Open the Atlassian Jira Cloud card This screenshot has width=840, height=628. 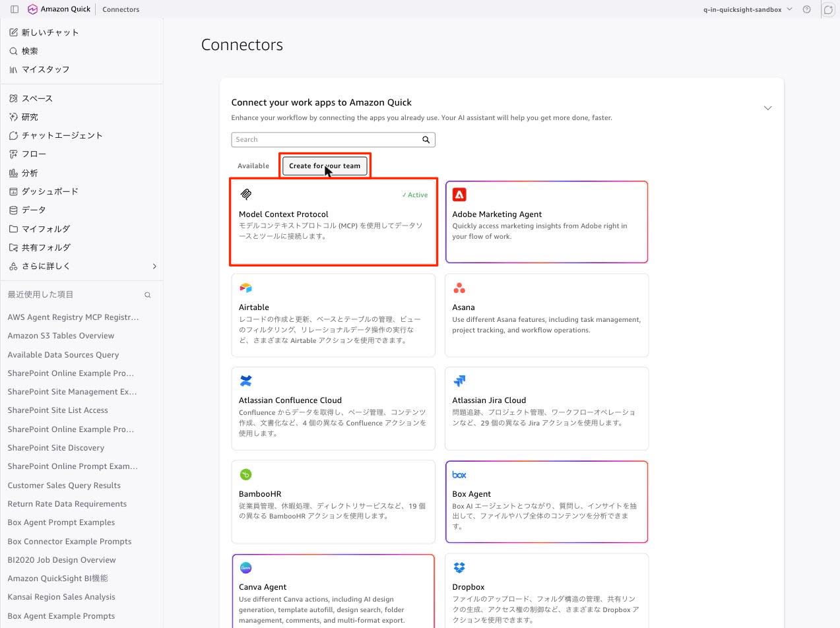click(547, 408)
